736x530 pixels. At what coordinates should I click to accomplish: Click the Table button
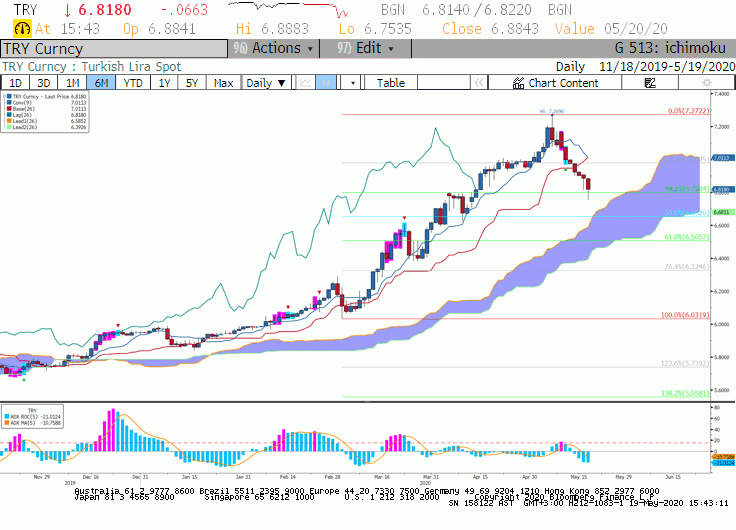391,83
